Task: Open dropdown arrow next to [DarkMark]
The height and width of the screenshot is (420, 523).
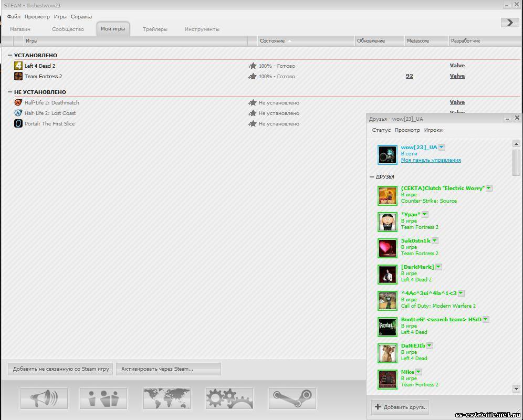Action: click(438, 267)
